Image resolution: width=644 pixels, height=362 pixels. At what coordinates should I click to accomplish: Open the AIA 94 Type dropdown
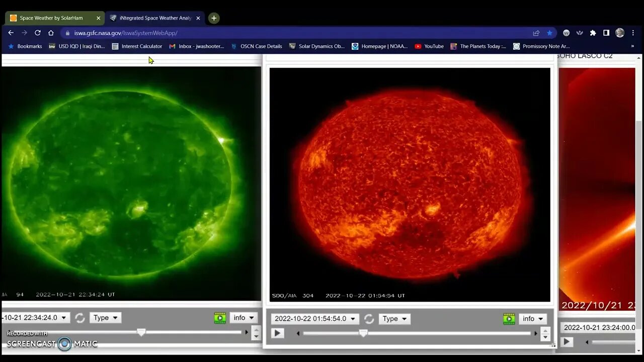point(105,318)
